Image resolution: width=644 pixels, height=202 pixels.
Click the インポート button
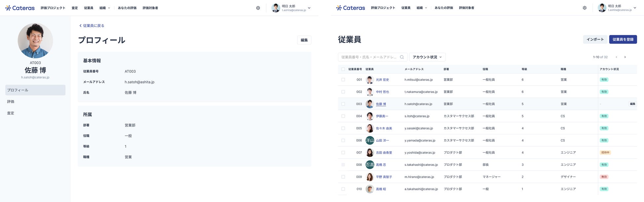click(x=595, y=39)
